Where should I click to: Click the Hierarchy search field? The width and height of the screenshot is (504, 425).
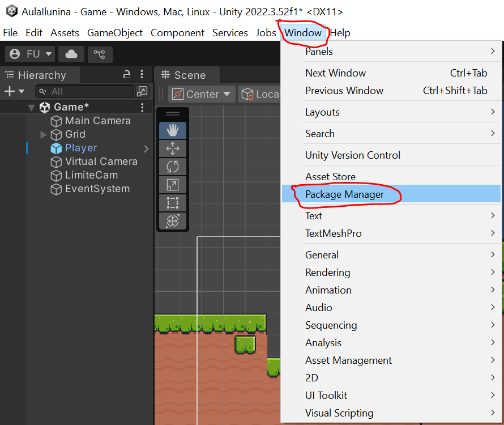click(85, 91)
